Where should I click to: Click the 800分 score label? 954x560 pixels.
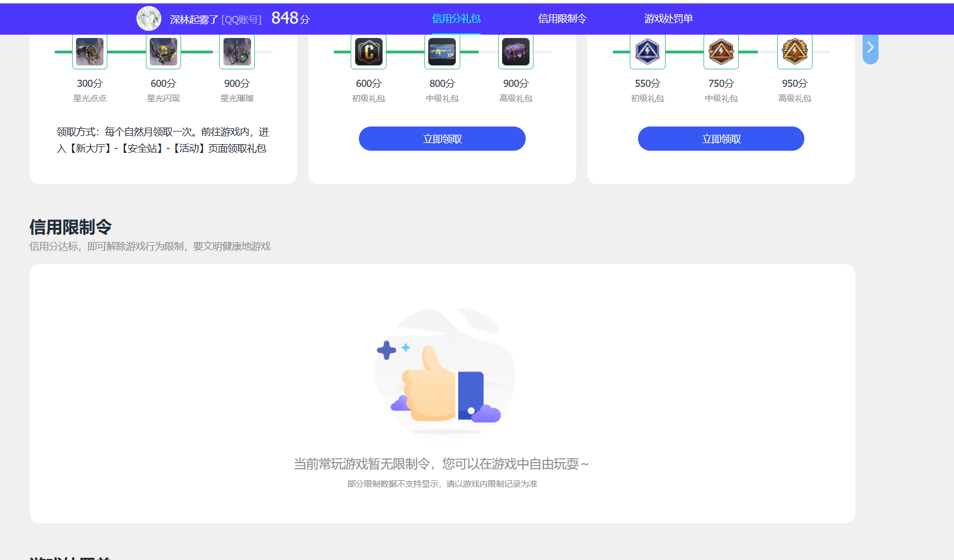442,84
